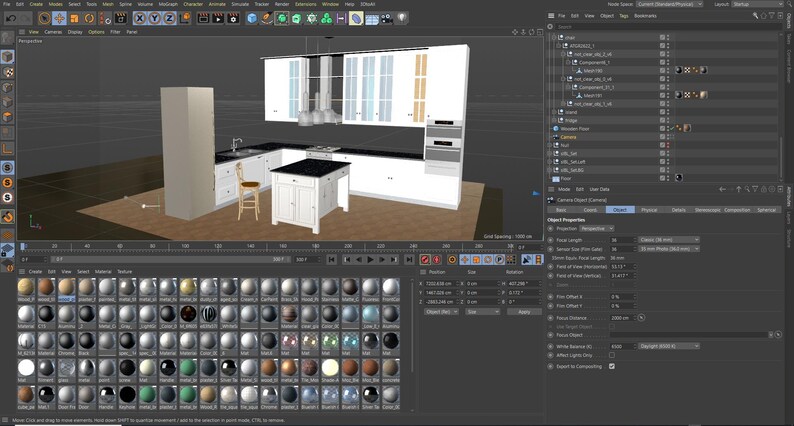Select the Camera object in tree
The height and width of the screenshot is (426, 794).
[x=568, y=137]
